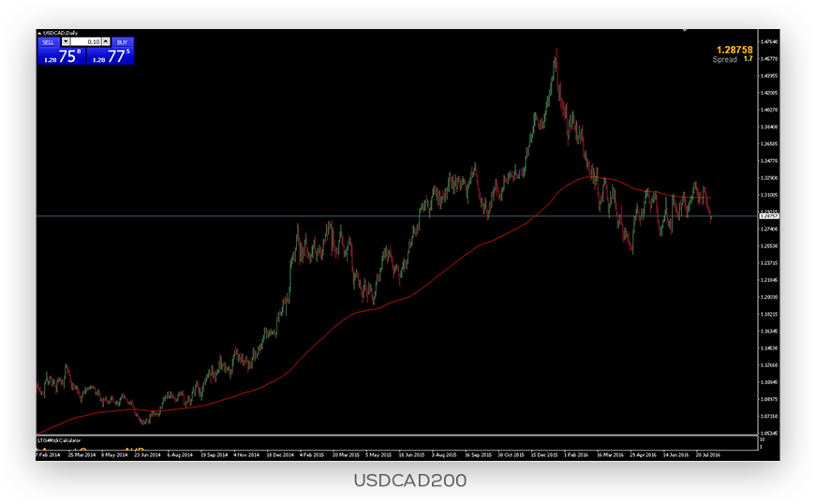This screenshot has height=504, width=816.
Task: Click 7 Feb 2014 on the time axis
Action: click(x=47, y=454)
